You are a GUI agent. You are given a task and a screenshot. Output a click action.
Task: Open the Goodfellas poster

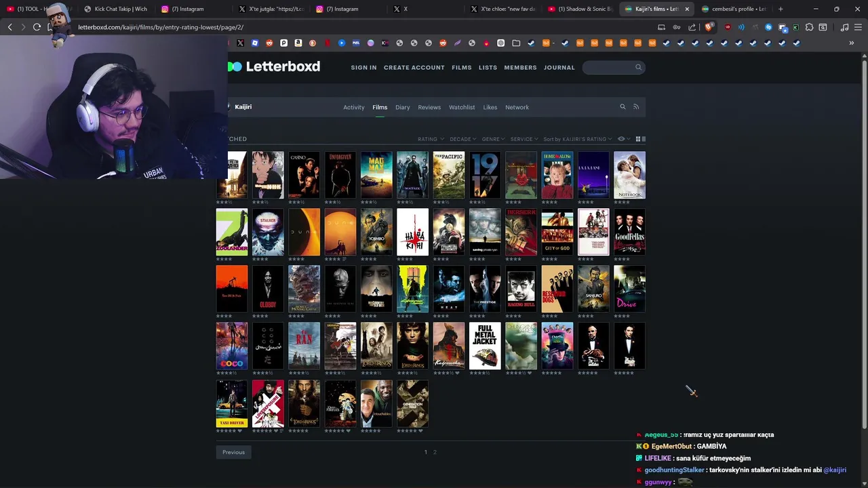(x=629, y=232)
